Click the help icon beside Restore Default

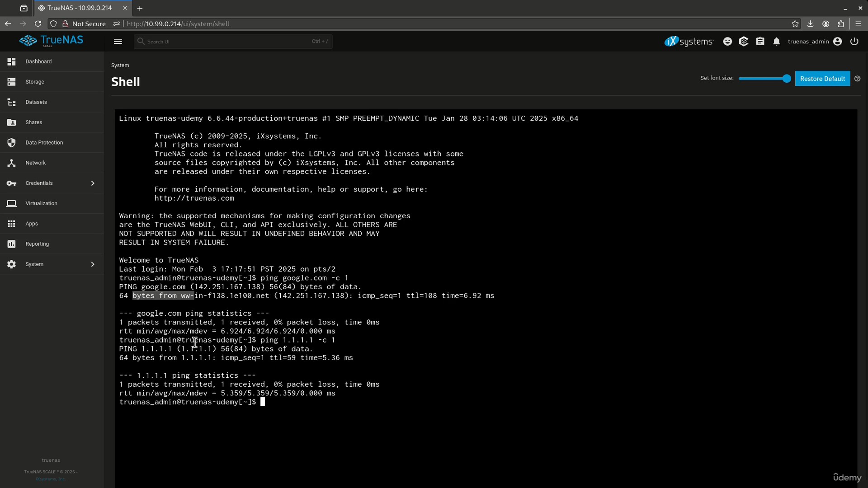[x=857, y=79]
